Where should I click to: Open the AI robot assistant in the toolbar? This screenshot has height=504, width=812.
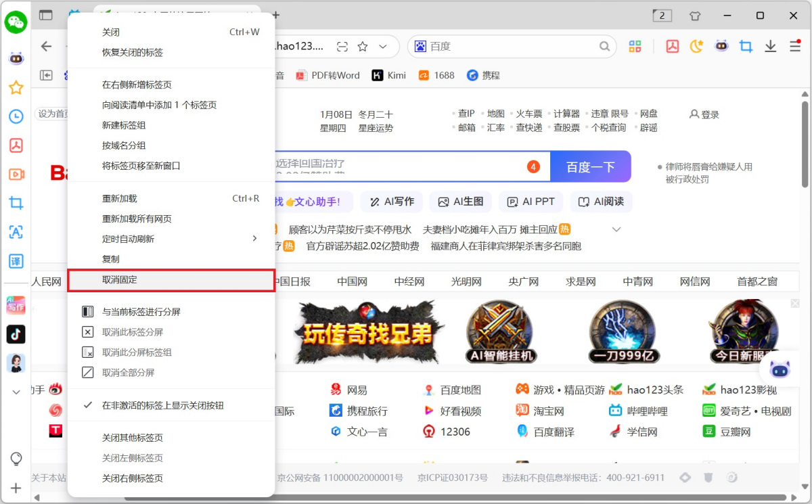721,46
